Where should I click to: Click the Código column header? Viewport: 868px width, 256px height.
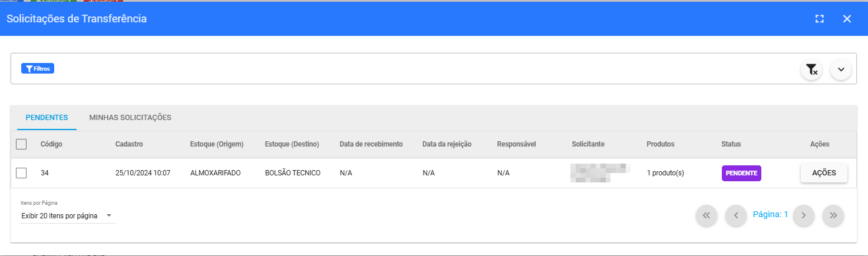51,144
